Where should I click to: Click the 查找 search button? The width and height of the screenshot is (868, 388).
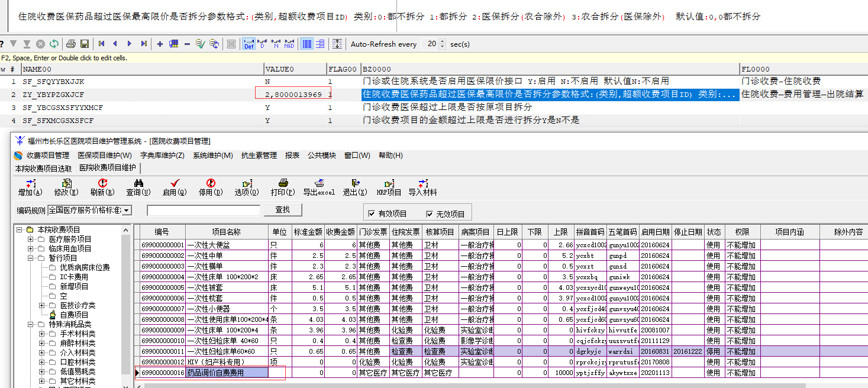point(283,210)
